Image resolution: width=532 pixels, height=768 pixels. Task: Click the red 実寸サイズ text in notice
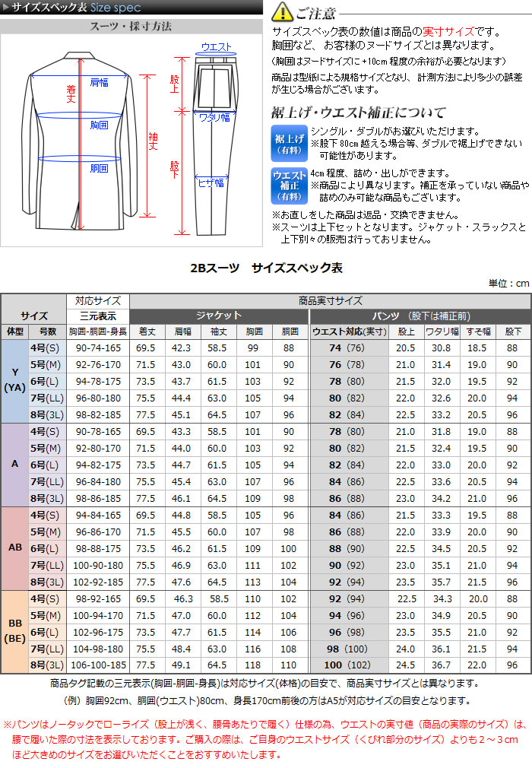pos(453,32)
